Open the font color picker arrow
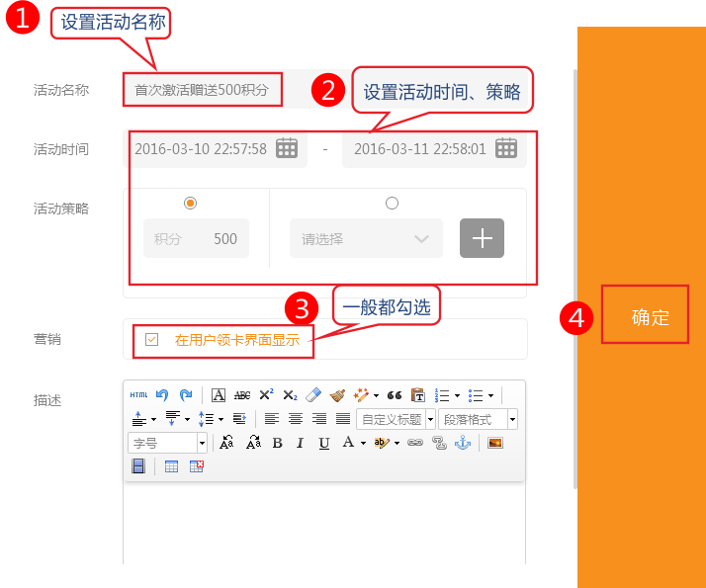706x588 pixels. tap(362, 443)
